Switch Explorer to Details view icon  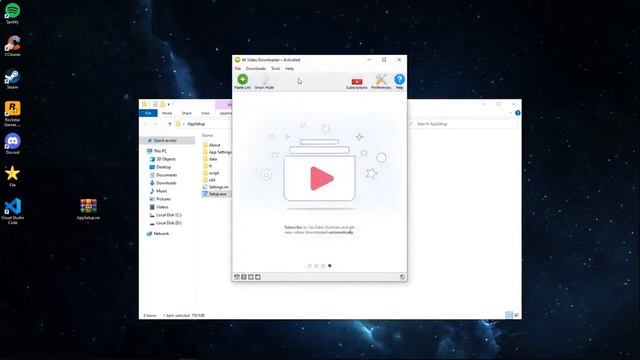[509, 315]
